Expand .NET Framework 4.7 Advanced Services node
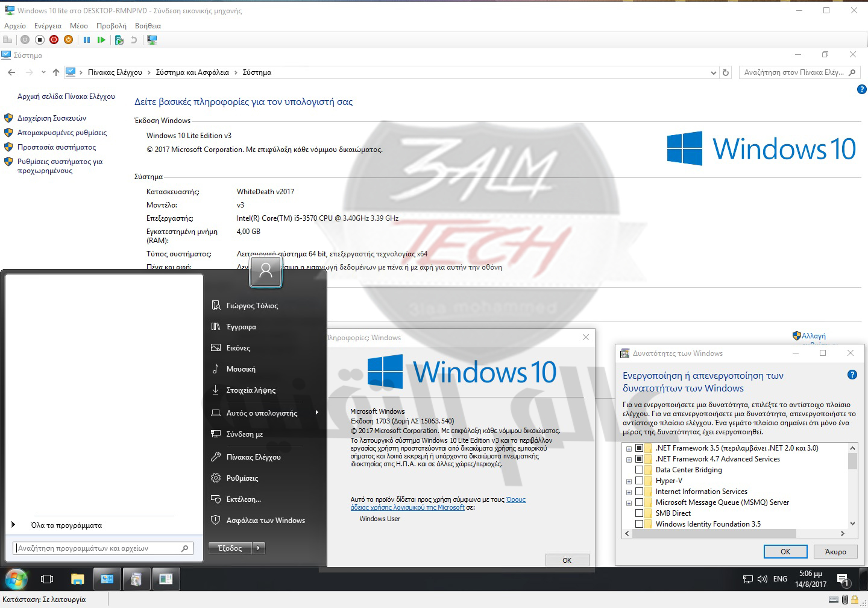 coord(629,460)
